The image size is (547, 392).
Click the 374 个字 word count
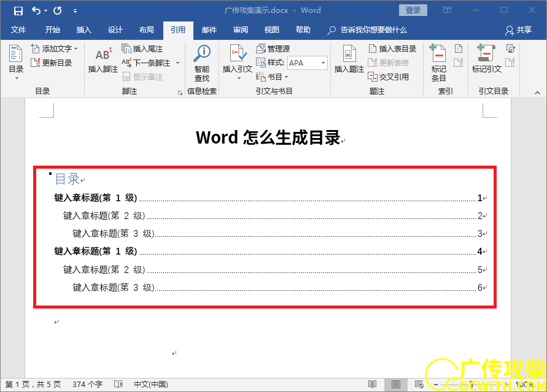(x=87, y=385)
